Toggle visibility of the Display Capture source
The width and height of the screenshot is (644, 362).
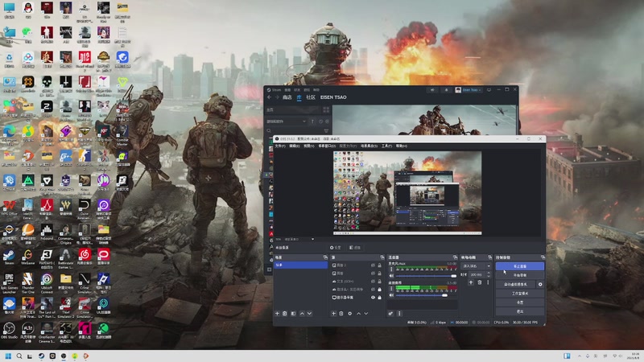tap(373, 298)
